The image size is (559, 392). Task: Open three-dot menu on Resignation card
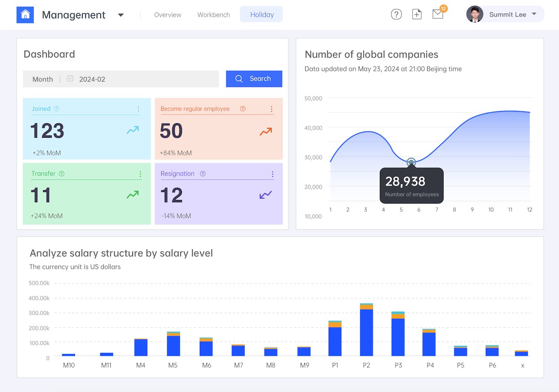273,174
